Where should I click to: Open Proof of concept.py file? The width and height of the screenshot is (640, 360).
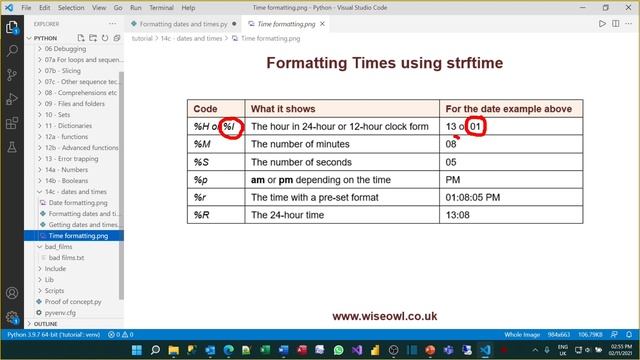click(x=73, y=302)
